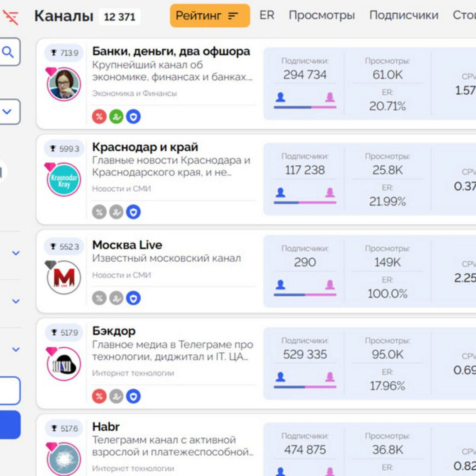
Task: Sort the list by Подписчики
Action: (x=404, y=15)
